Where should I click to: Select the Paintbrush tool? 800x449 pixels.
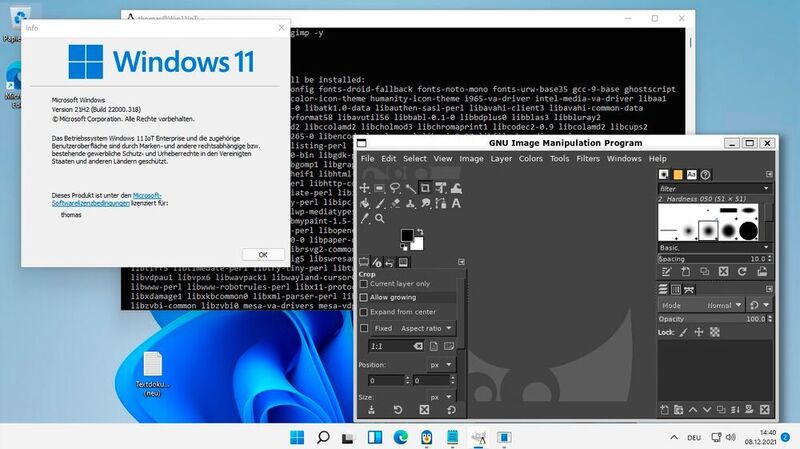coord(380,204)
